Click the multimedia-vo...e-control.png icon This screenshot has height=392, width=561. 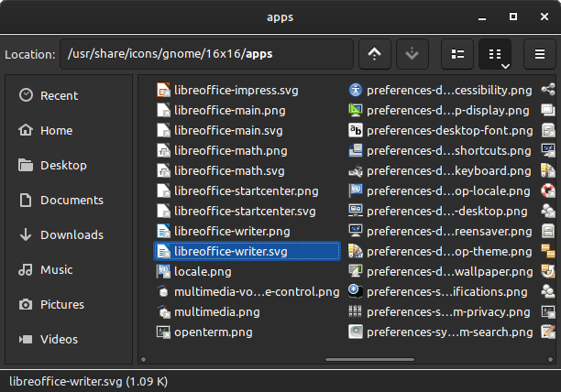[163, 291]
